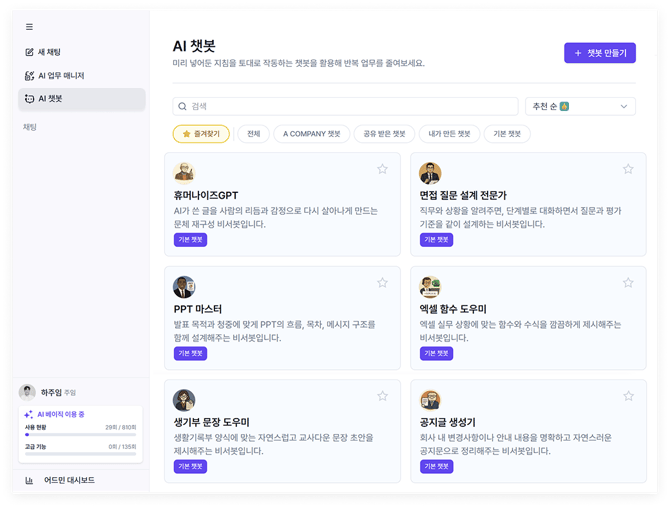
Task: Favorite 생기부 문장 도우미 with its star
Action: [382, 396]
